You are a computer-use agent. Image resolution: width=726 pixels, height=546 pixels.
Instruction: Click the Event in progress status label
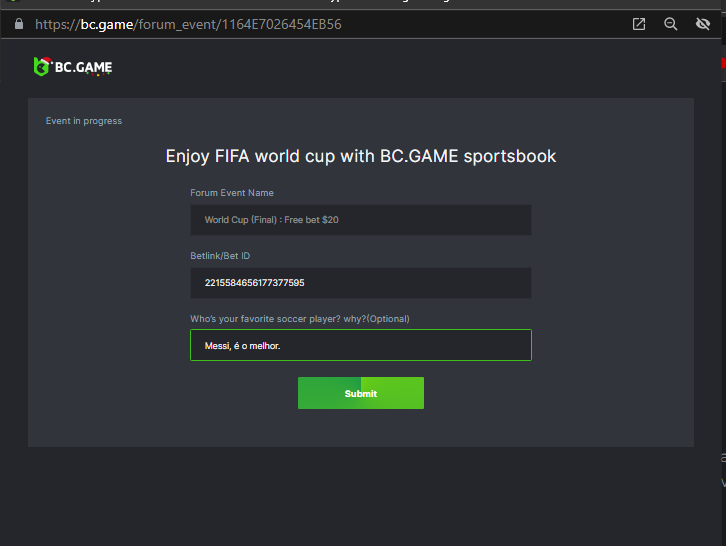(84, 121)
